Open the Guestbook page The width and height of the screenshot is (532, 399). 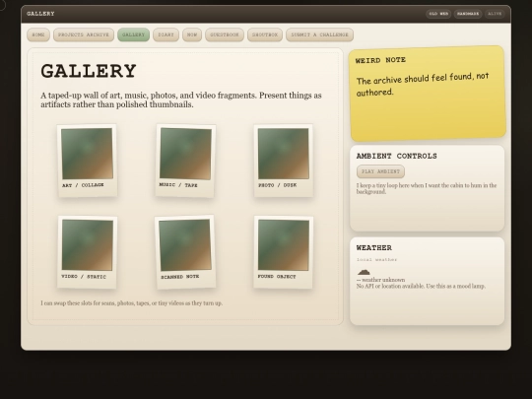[x=225, y=34]
